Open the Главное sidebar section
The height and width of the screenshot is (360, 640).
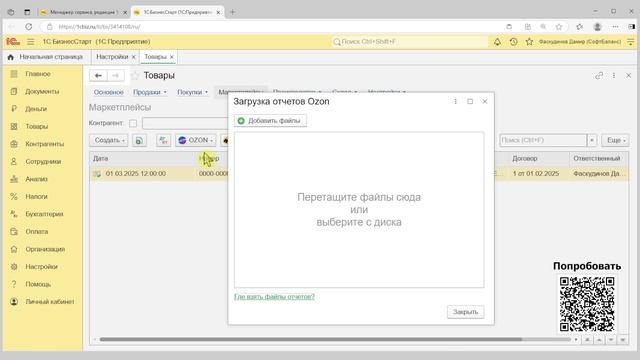[38, 74]
